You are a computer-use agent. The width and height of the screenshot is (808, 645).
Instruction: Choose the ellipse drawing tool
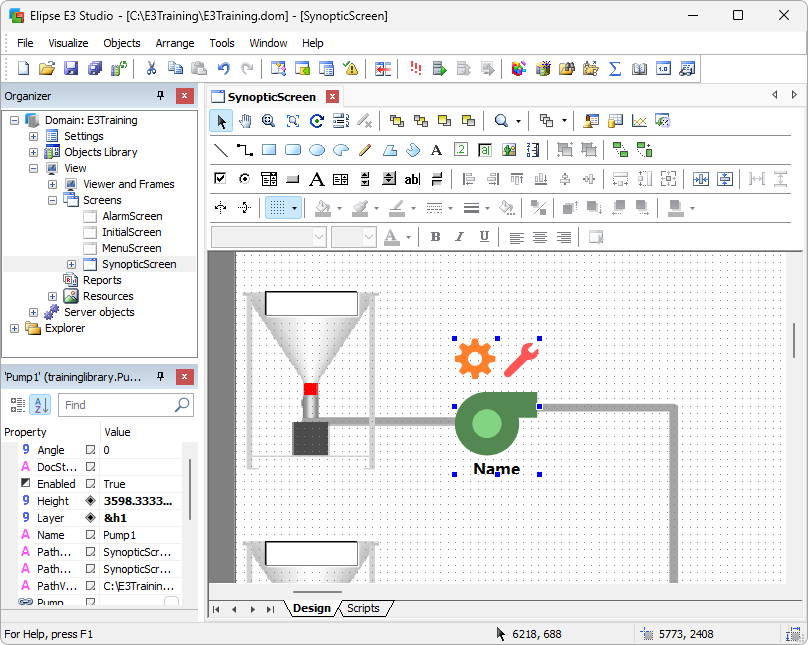click(x=317, y=150)
